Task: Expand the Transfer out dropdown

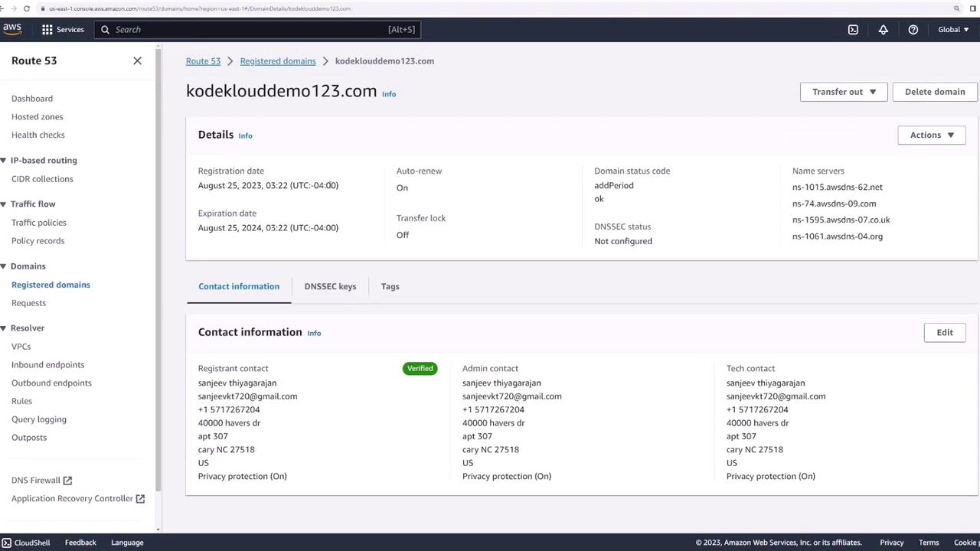Action: tap(843, 92)
